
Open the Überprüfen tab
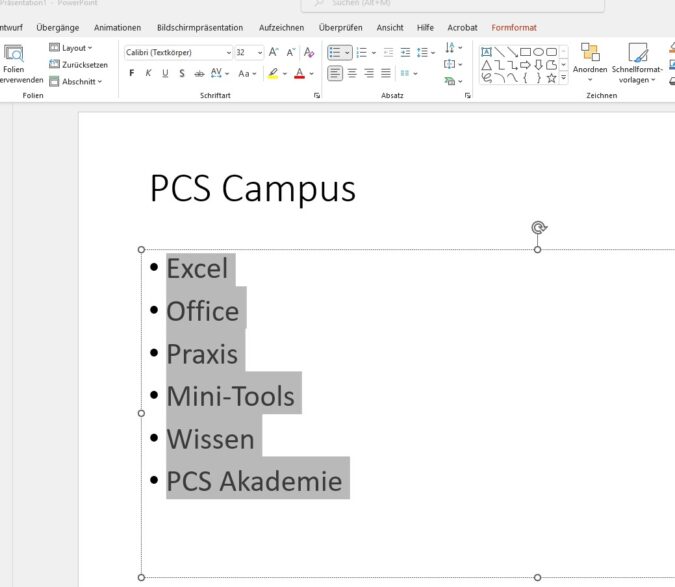coord(341,28)
